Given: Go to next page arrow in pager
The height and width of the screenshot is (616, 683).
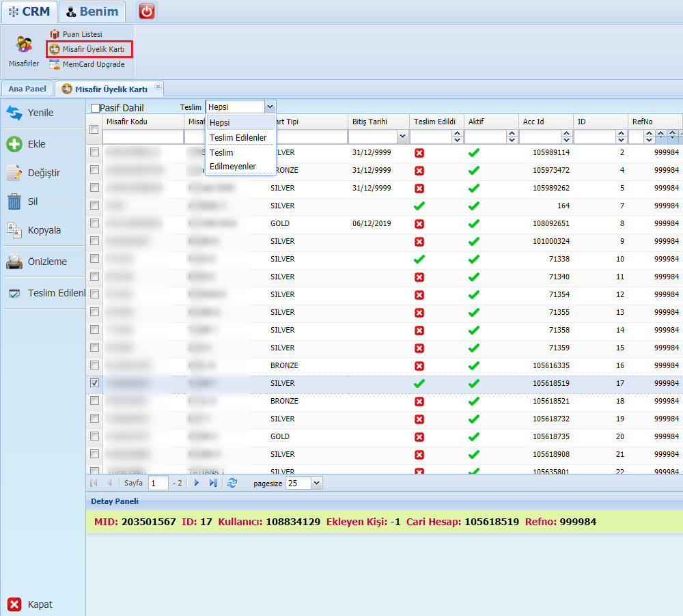Looking at the screenshot, I should [197, 483].
